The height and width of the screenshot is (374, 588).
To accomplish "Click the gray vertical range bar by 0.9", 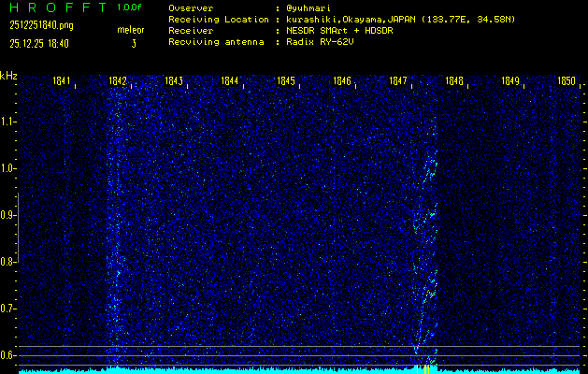I will point(18,227).
